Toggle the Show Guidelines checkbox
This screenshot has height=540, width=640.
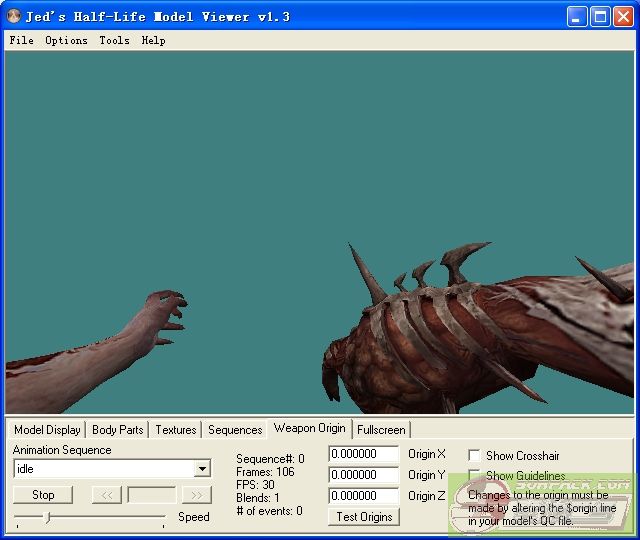coord(474,476)
